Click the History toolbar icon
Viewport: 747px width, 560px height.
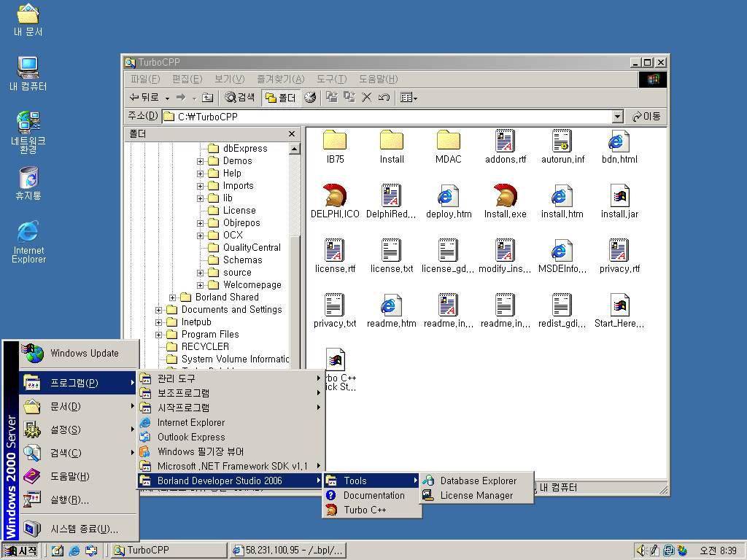(310, 97)
